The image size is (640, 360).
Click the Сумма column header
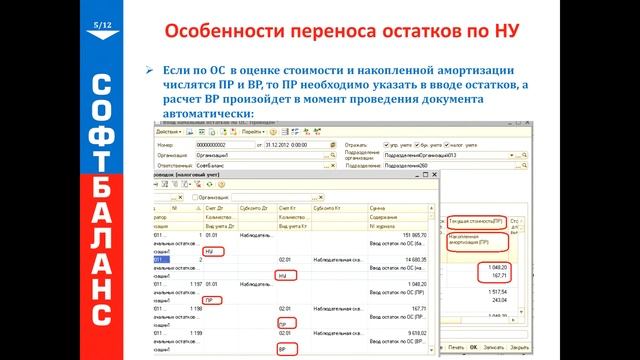pyautogui.click(x=398, y=208)
